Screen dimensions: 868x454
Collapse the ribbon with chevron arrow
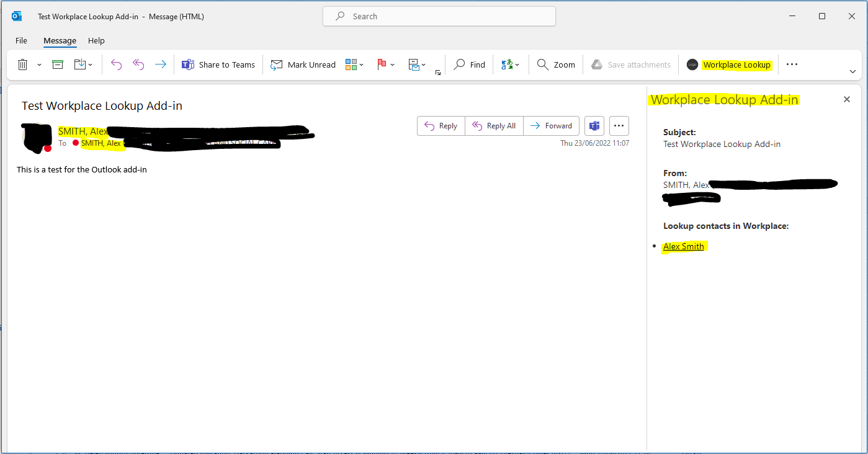[852, 72]
